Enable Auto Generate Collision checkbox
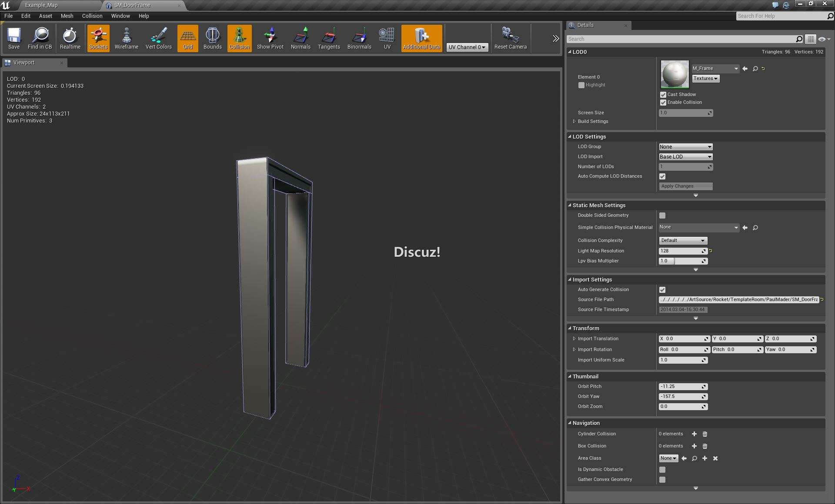Viewport: 835px width, 504px height. coord(662,289)
